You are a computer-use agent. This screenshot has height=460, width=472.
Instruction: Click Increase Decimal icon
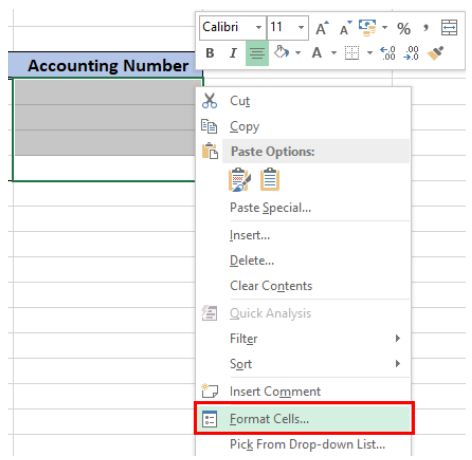coord(388,53)
